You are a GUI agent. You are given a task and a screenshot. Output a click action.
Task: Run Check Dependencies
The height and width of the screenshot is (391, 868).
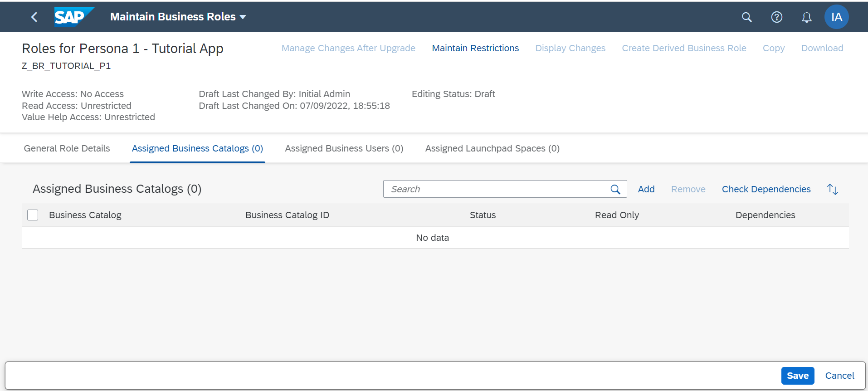(766, 189)
